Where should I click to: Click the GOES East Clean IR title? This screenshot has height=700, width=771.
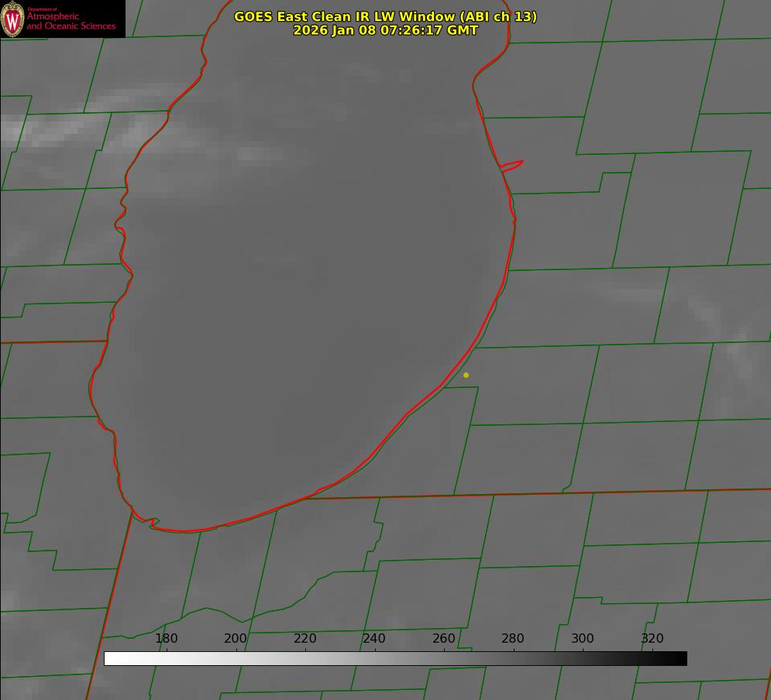pos(385,16)
